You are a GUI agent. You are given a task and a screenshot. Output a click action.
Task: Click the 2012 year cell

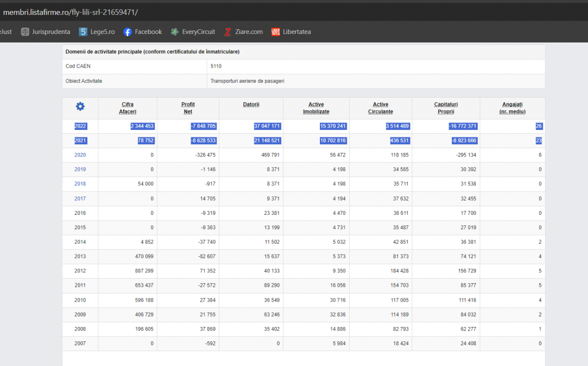80,271
